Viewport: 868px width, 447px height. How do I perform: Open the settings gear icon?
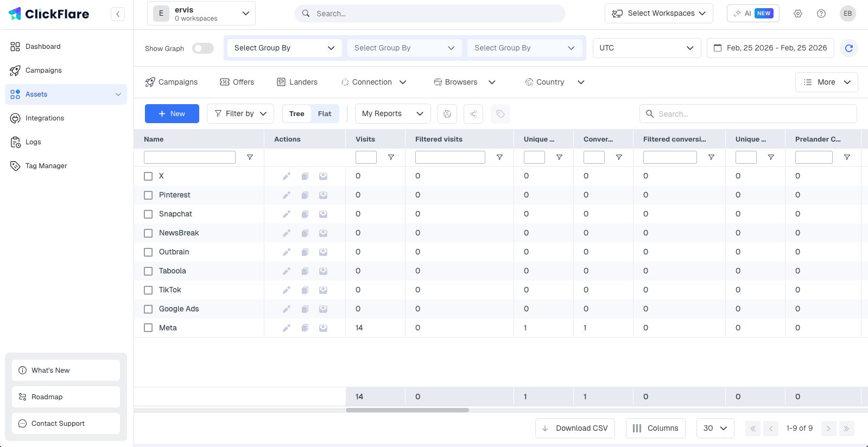(797, 14)
